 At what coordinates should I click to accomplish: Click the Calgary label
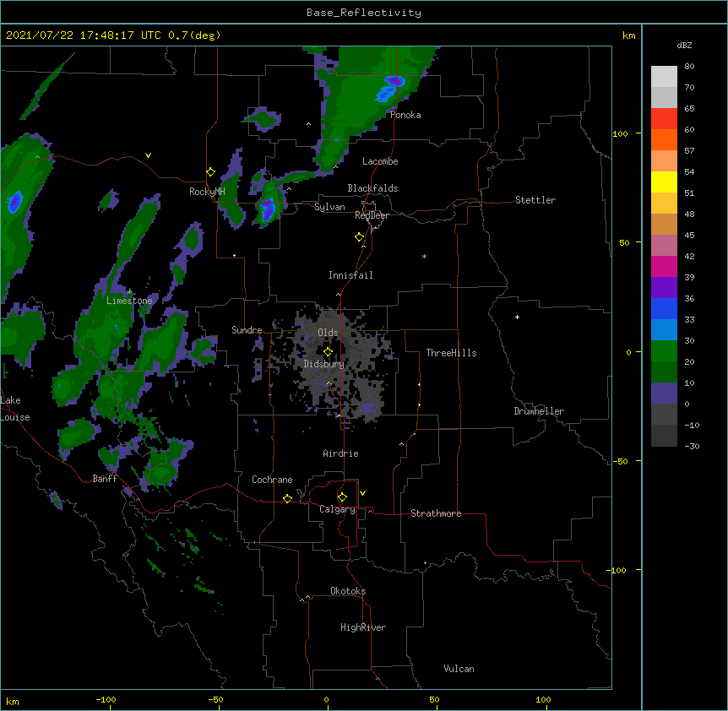click(x=337, y=509)
